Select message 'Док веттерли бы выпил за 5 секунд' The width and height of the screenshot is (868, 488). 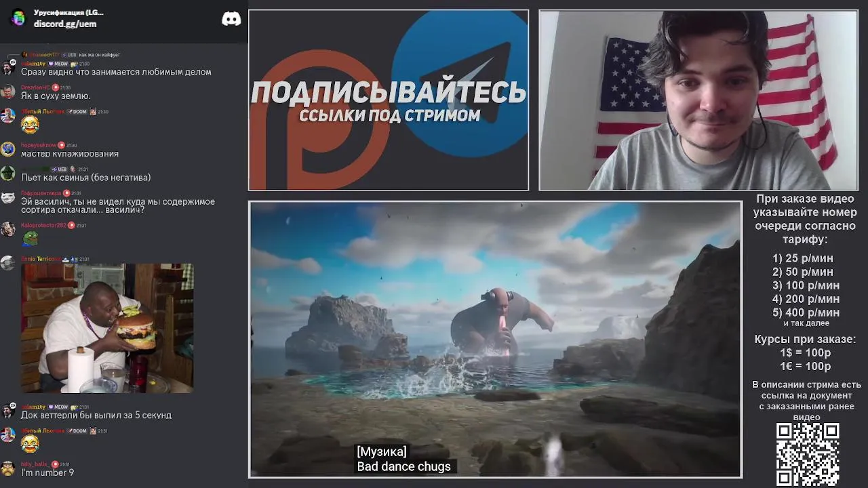pos(96,415)
